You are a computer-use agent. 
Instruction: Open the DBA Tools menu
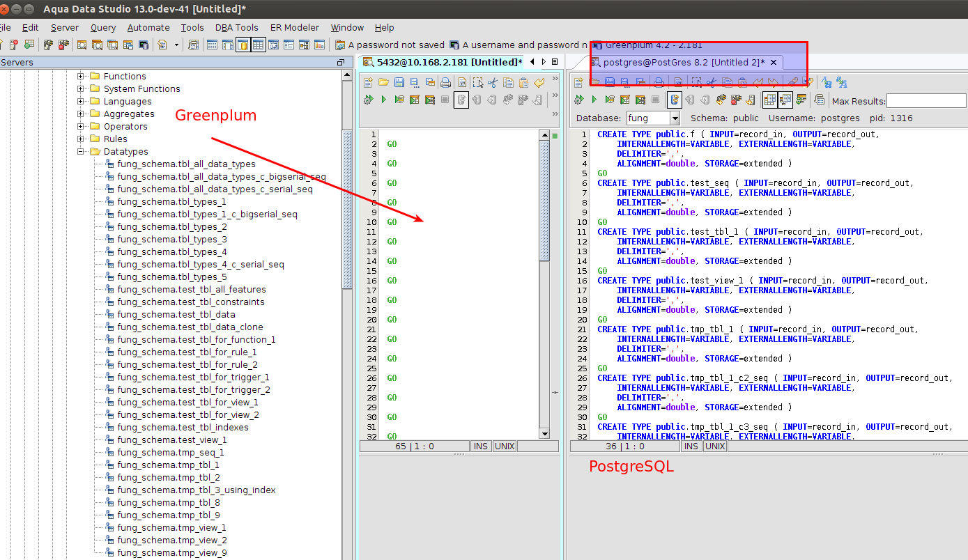[x=237, y=28]
